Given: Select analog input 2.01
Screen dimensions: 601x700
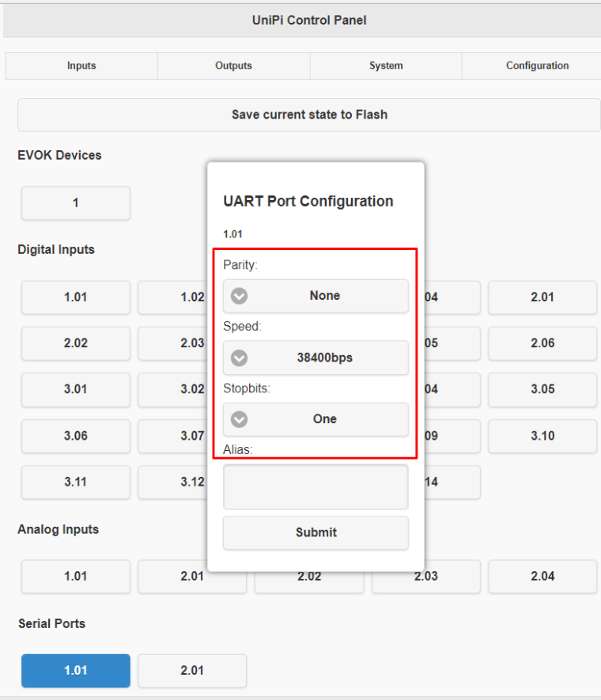Looking at the screenshot, I should coord(192,577).
